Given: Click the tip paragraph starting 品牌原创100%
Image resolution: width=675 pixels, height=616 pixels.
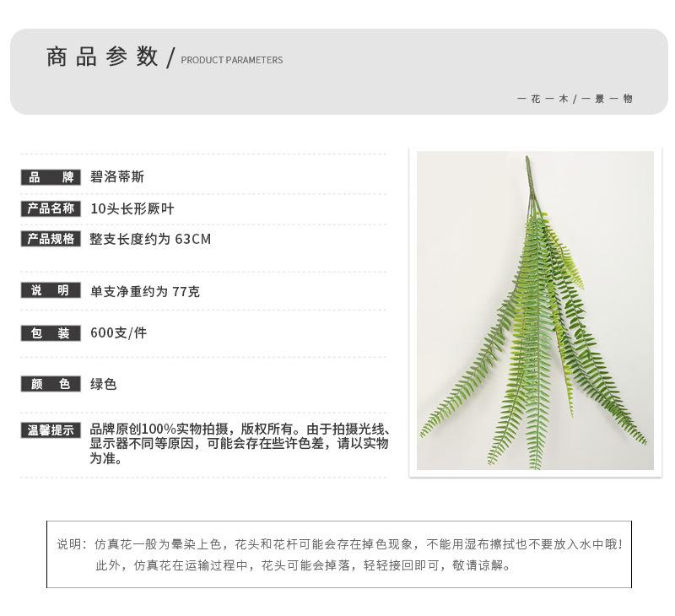Looking at the screenshot, I should (240, 444).
